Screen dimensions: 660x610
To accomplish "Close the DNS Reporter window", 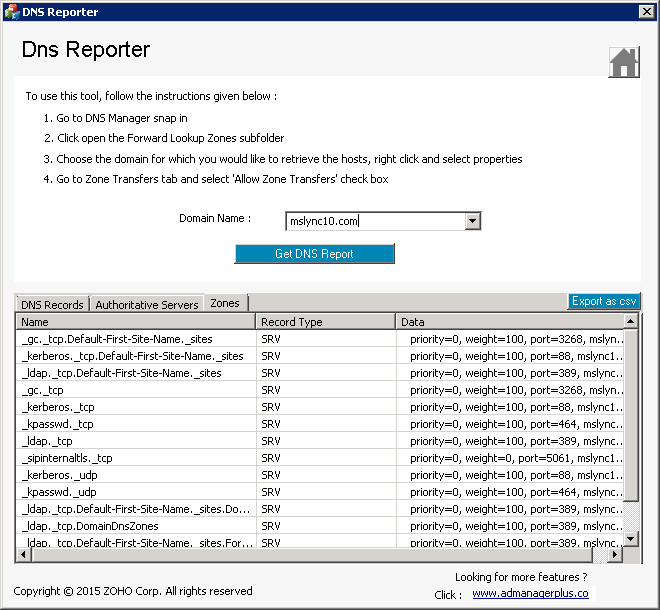I will tap(646, 12).
